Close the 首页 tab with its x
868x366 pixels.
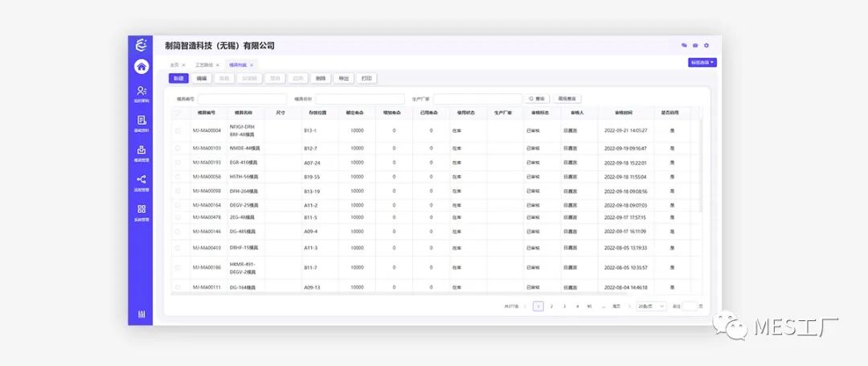coord(184,65)
